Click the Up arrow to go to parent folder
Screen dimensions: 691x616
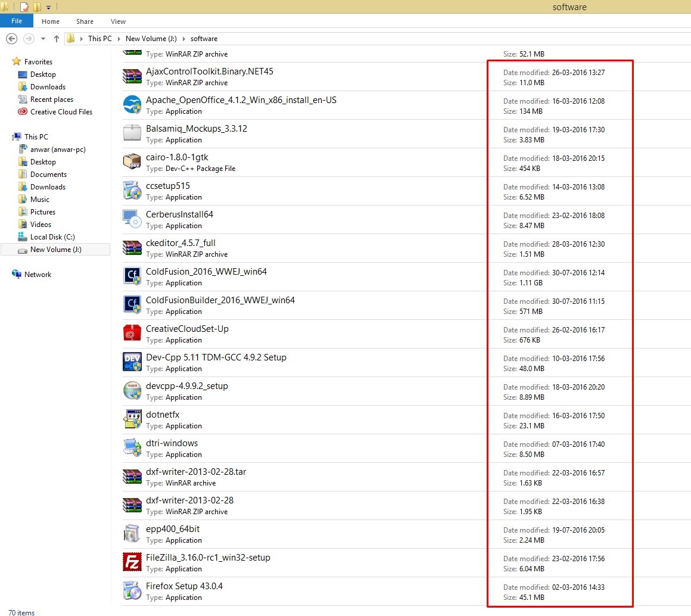tap(56, 38)
